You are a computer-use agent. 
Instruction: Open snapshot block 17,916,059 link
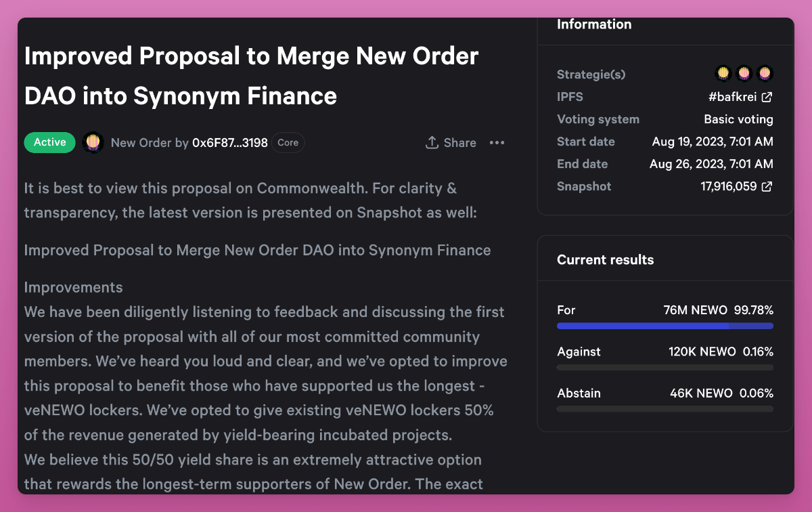tap(728, 186)
